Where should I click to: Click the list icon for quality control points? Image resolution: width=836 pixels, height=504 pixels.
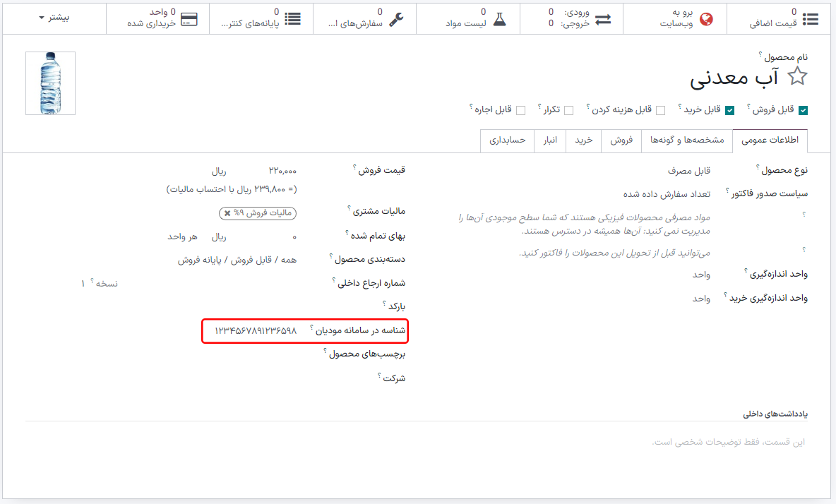point(292,19)
